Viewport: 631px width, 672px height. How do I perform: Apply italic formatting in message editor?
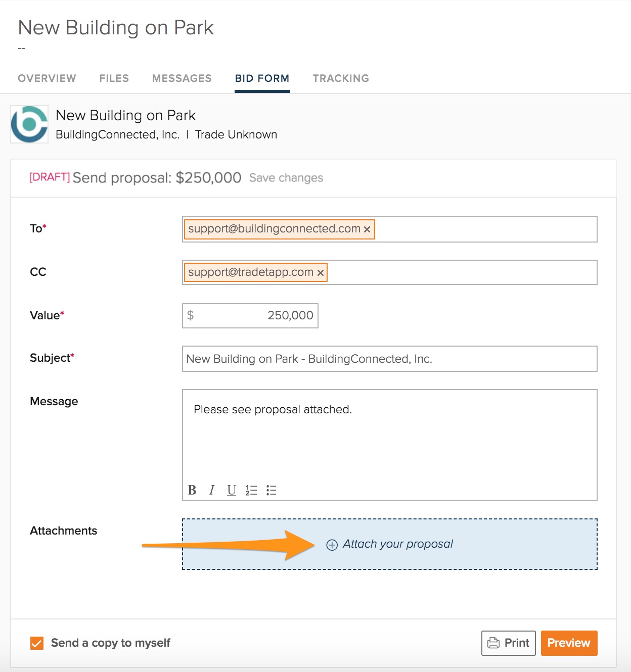[x=212, y=490]
